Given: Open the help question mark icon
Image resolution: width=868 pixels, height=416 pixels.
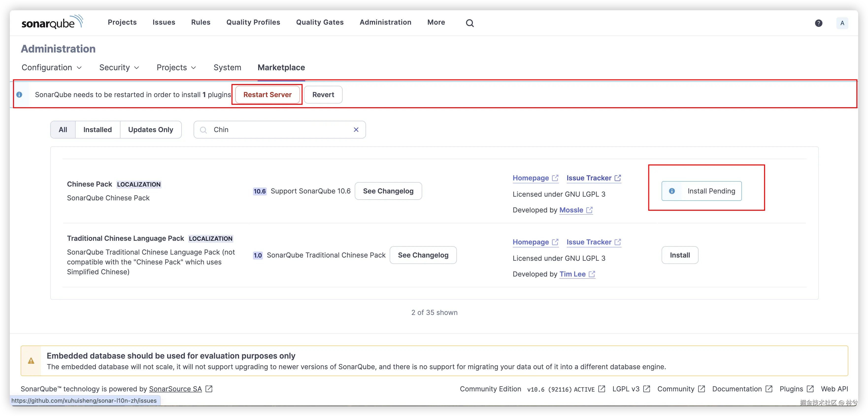Looking at the screenshot, I should tap(818, 23).
